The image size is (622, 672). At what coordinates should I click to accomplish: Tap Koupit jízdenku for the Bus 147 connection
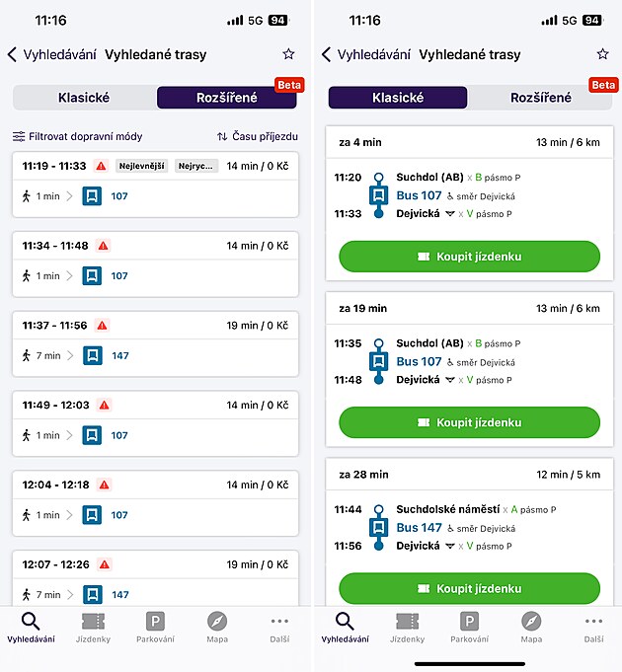tap(469, 588)
